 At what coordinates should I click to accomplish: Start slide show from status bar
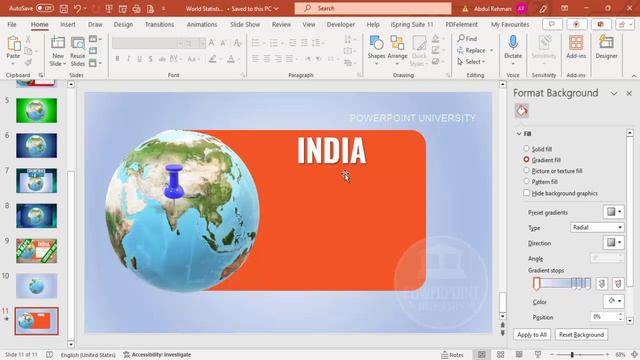pos(538,355)
